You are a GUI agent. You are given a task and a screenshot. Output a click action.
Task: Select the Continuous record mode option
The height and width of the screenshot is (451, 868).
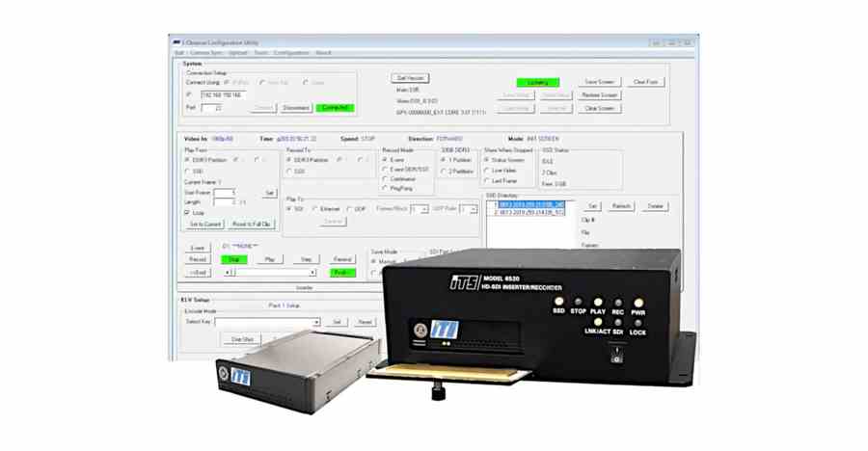[x=386, y=178]
